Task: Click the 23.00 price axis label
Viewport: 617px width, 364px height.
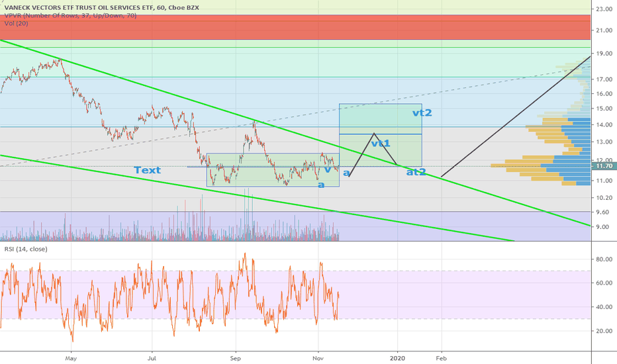Action: coord(604,9)
